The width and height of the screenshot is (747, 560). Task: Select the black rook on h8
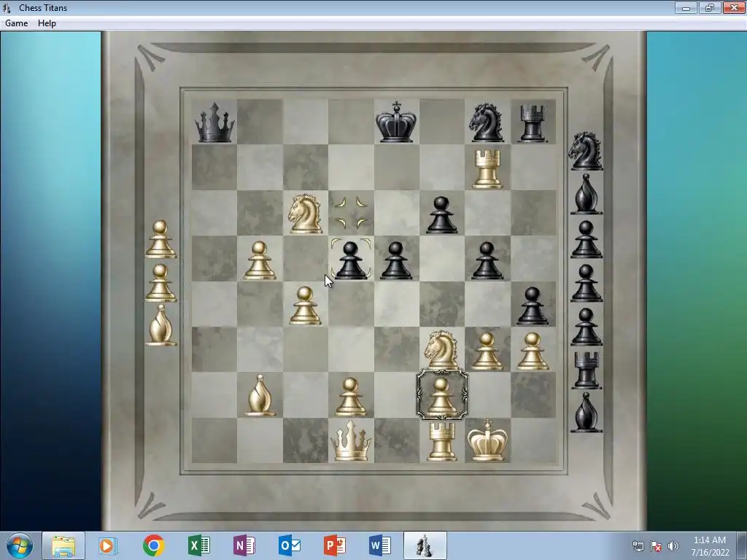533,124
